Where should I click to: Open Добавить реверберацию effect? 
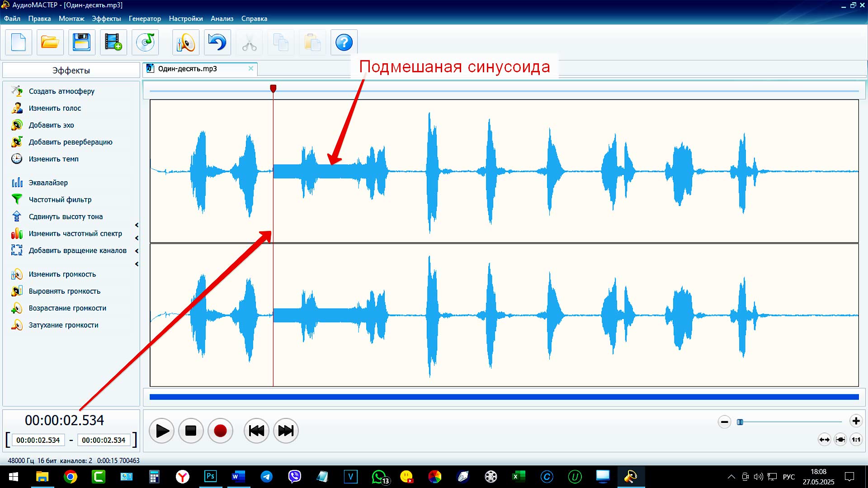point(71,142)
